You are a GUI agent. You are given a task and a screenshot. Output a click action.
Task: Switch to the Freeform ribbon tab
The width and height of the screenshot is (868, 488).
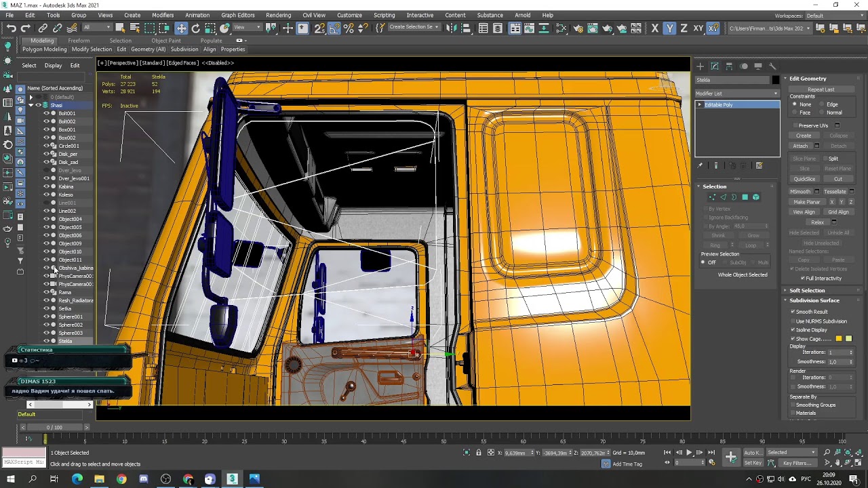[79, 41]
